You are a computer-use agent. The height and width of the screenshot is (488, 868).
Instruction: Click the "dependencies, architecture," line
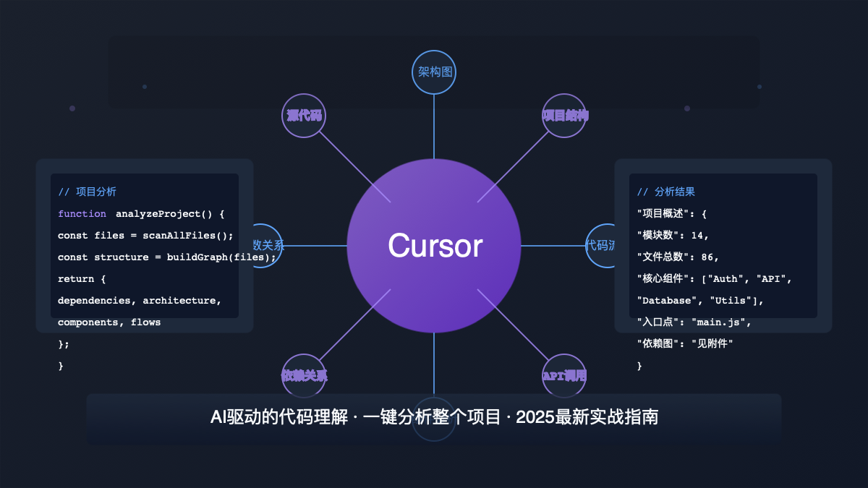[140, 301]
